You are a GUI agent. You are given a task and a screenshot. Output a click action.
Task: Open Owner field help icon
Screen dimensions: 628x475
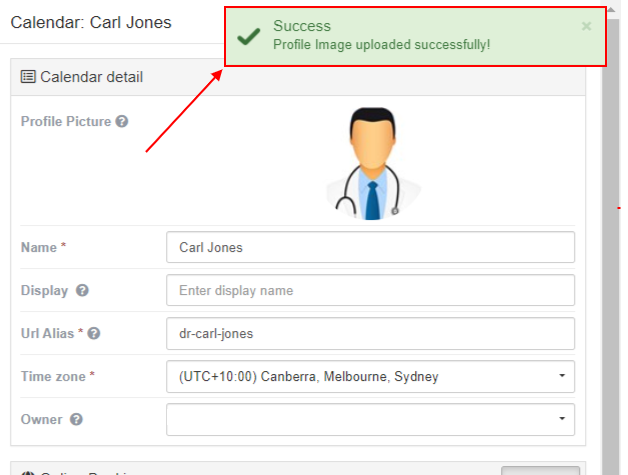(x=76, y=419)
